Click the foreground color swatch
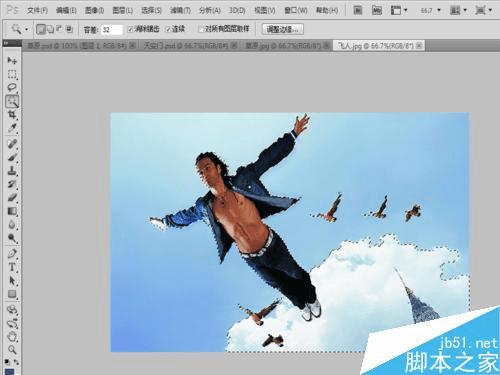 click(9, 371)
